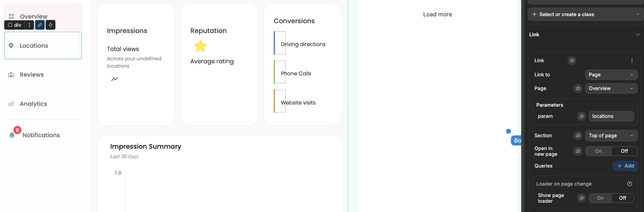Click the red notification badge showing 8
Screen dimensions: 644x212
[x=17, y=130]
